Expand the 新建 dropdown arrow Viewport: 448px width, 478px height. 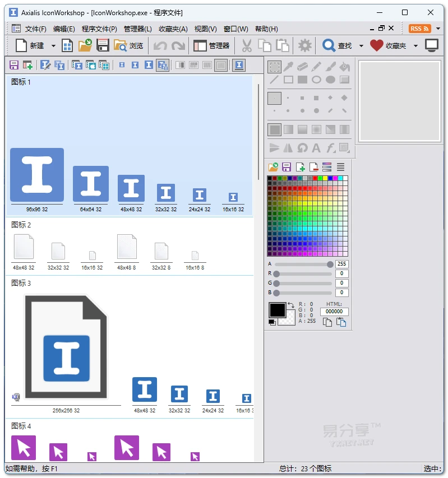tap(54, 46)
